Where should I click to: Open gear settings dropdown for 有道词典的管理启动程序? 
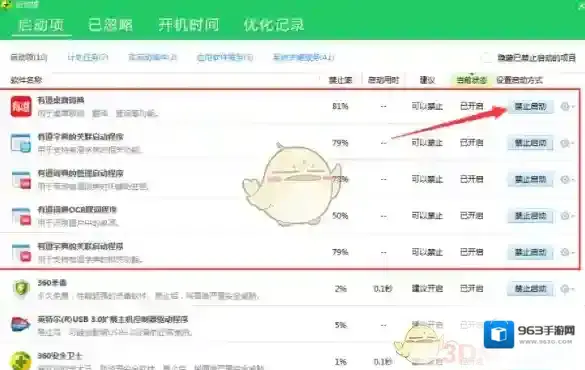tap(567, 179)
